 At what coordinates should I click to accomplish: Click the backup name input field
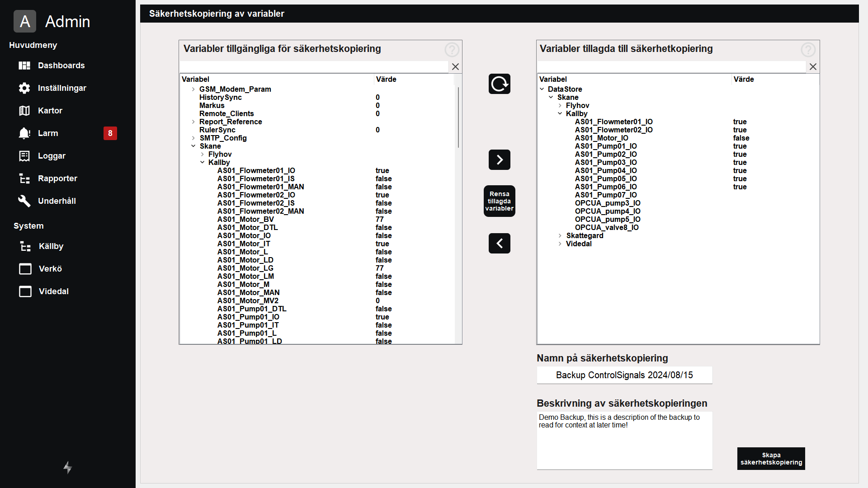click(x=624, y=375)
